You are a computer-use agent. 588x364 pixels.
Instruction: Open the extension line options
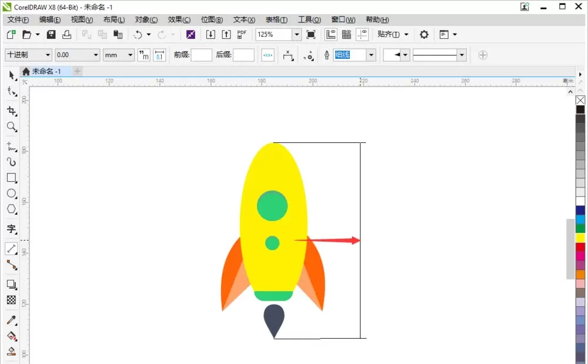(309, 55)
